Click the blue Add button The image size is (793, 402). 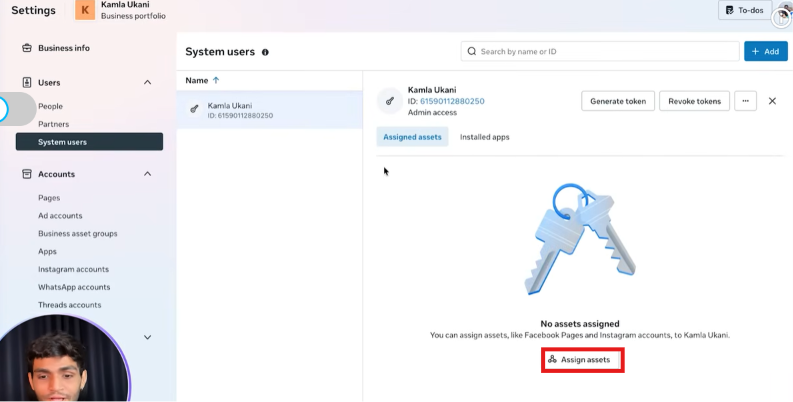click(766, 52)
